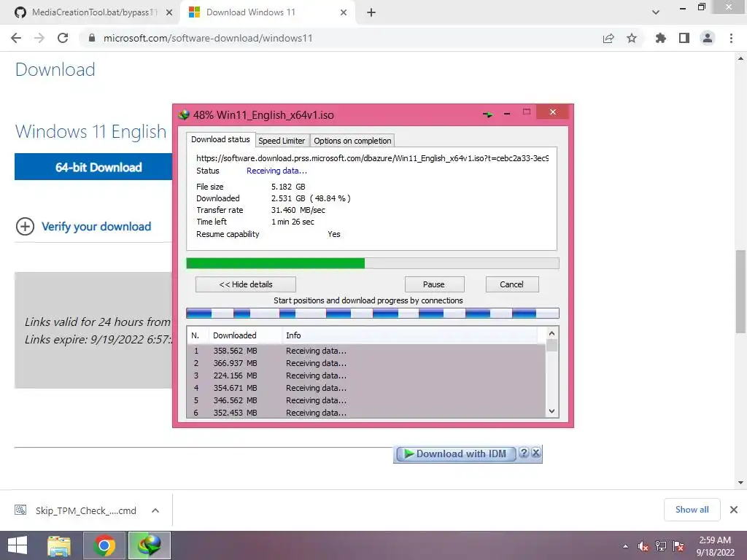Select connection row 2 with 366.937 MB
The height and width of the screenshot is (560, 747).
click(366, 363)
